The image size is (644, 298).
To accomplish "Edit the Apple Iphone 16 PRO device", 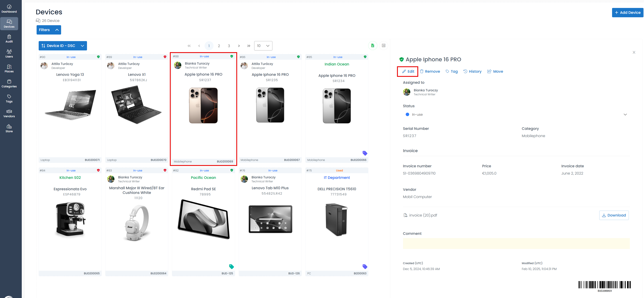I will coord(408,71).
